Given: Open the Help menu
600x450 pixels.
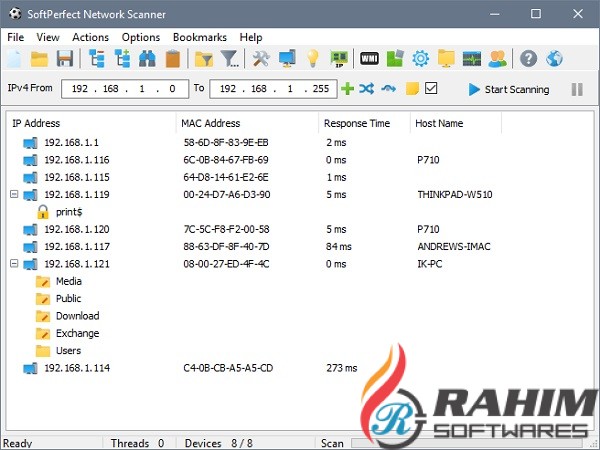Looking at the screenshot, I should pyautogui.click(x=251, y=37).
